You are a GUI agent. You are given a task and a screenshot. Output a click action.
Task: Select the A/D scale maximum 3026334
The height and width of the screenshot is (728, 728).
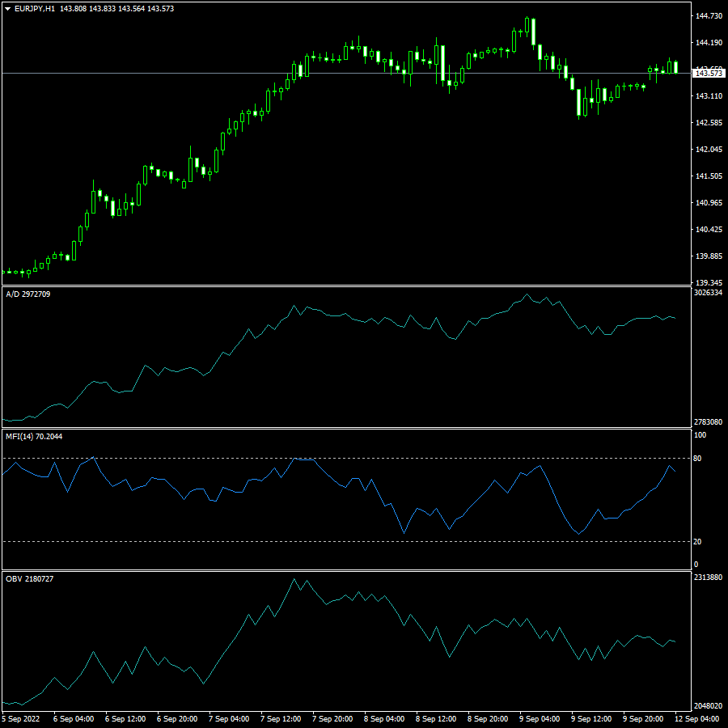coord(708,293)
